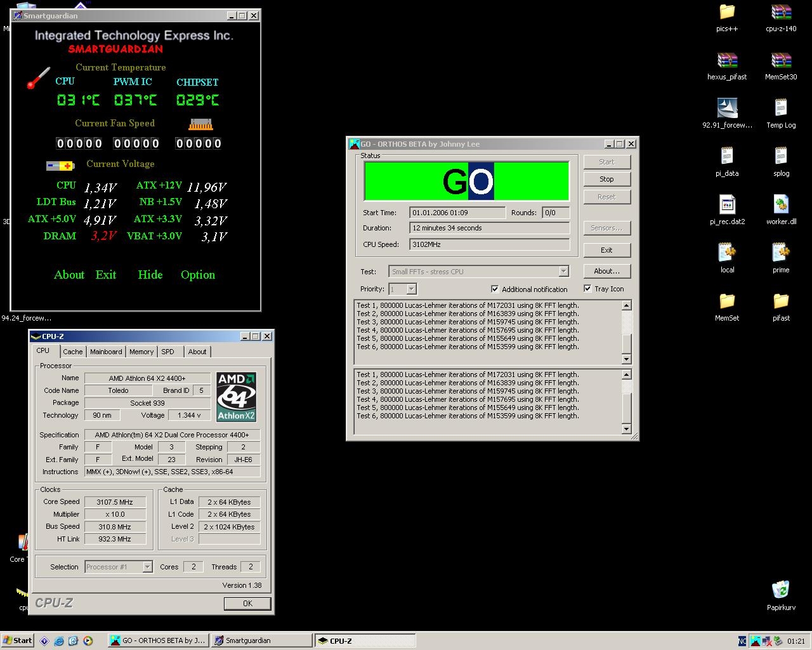Click the fan icon beside Current Fan Speed
The width and height of the screenshot is (812, 650).
click(x=200, y=124)
